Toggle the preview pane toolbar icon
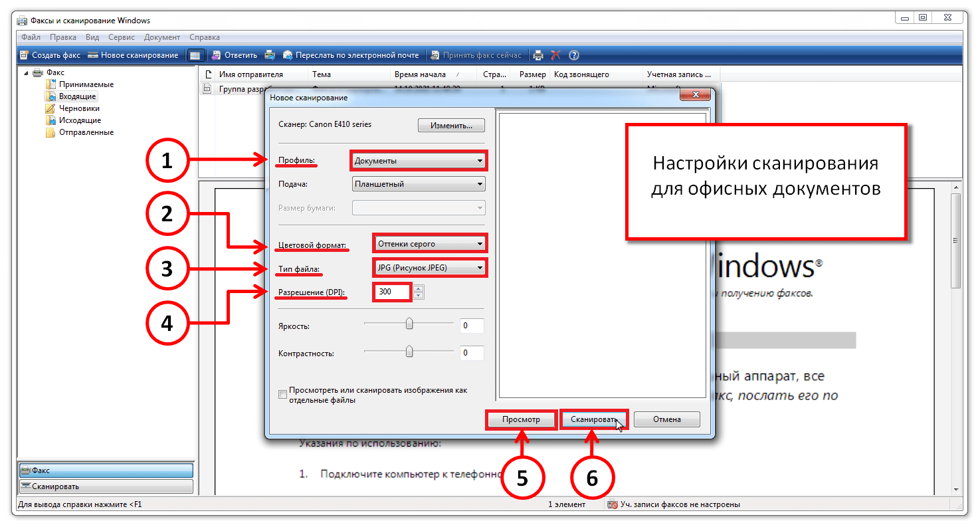Image resolution: width=980 pixels, height=529 pixels. [x=194, y=55]
